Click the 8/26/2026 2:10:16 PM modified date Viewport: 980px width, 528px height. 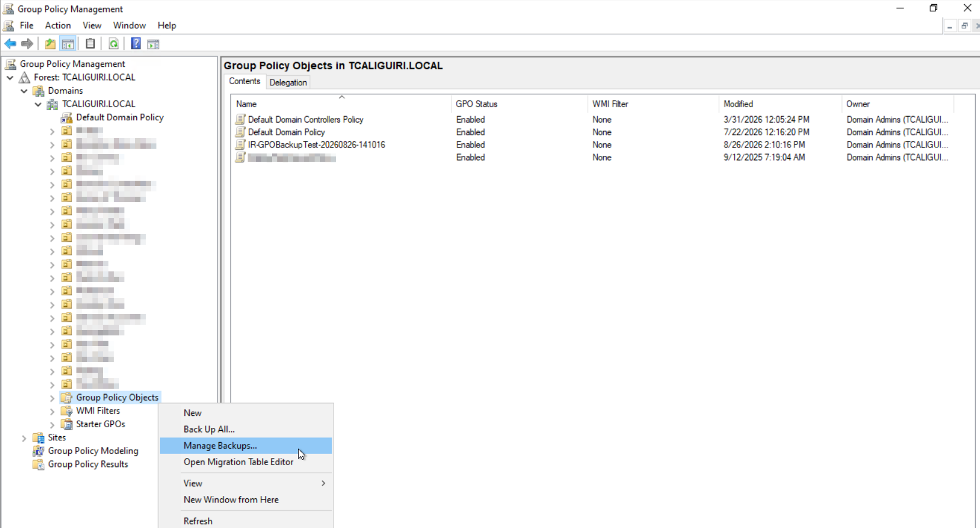[764, 145]
